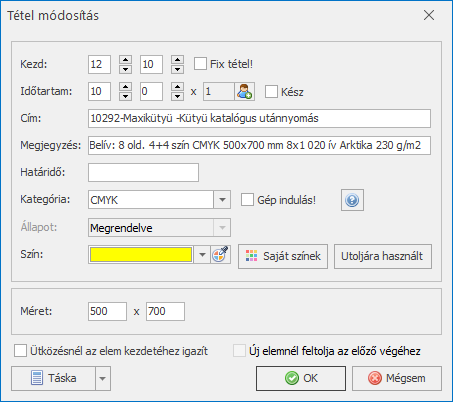Click the Utoljára használt button
The image size is (453, 402).
click(x=383, y=256)
